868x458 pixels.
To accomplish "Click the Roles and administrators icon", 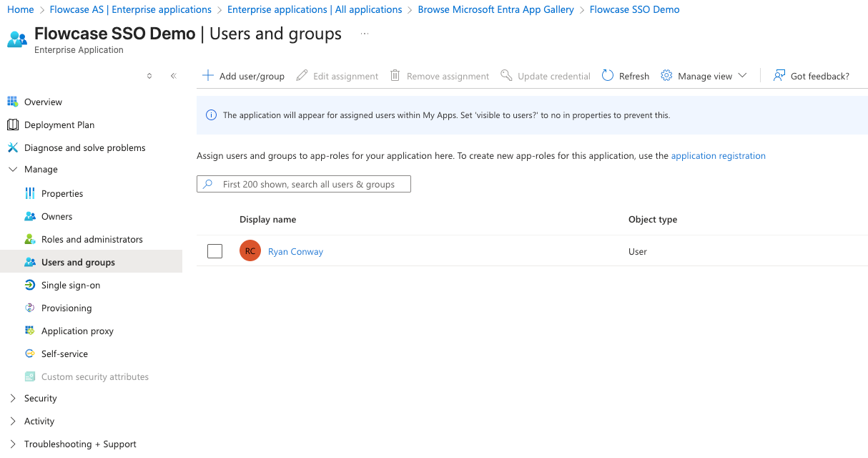I will (29, 239).
